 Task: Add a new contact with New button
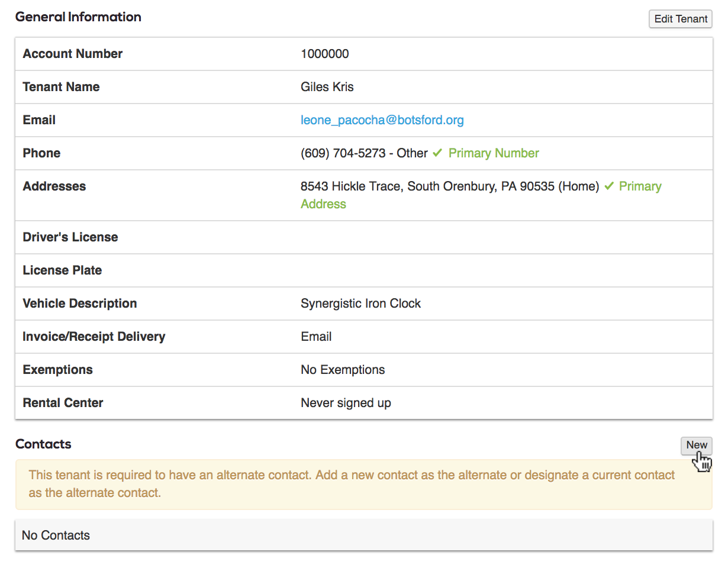point(696,446)
